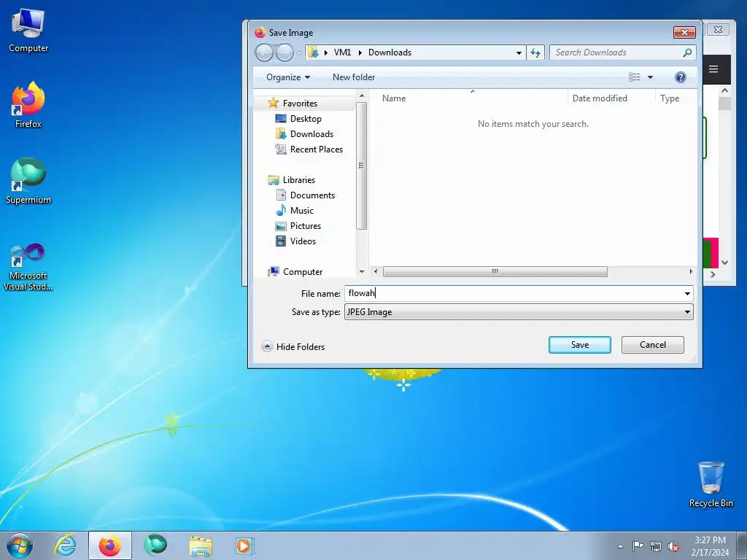This screenshot has height=560, width=747.
Task: Expand the VM1 breadcrumb arrow
Action: [360, 52]
